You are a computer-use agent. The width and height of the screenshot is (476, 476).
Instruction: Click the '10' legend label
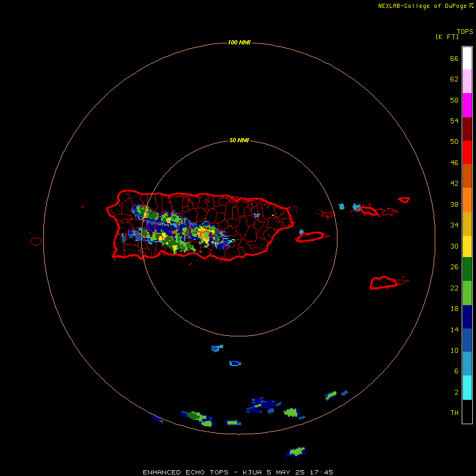tap(454, 350)
